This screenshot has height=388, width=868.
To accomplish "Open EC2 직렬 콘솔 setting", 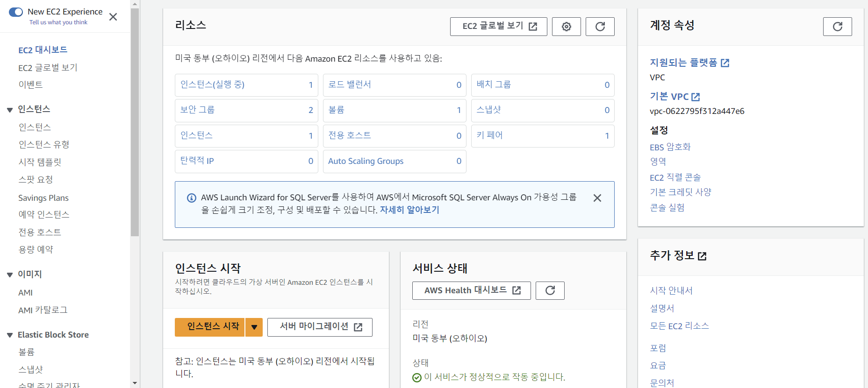I will (x=675, y=177).
